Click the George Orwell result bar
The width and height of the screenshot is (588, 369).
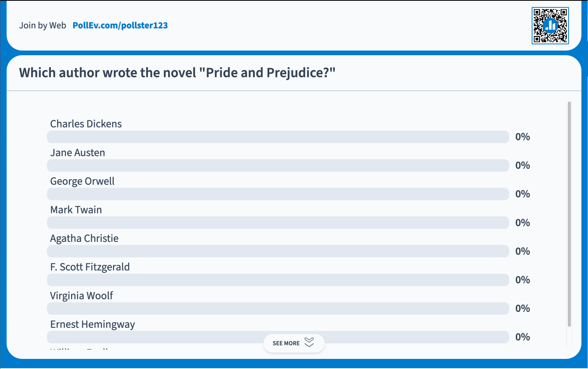tap(278, 194)
